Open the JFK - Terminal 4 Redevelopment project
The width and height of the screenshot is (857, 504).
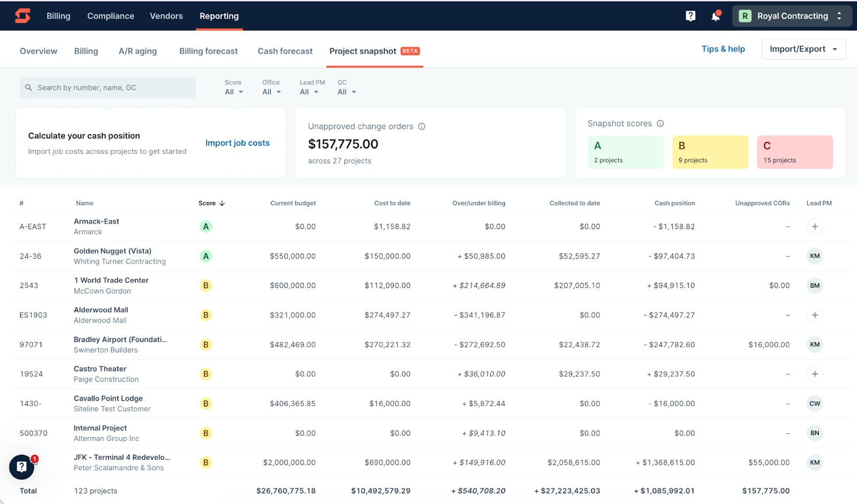(122, 457)
